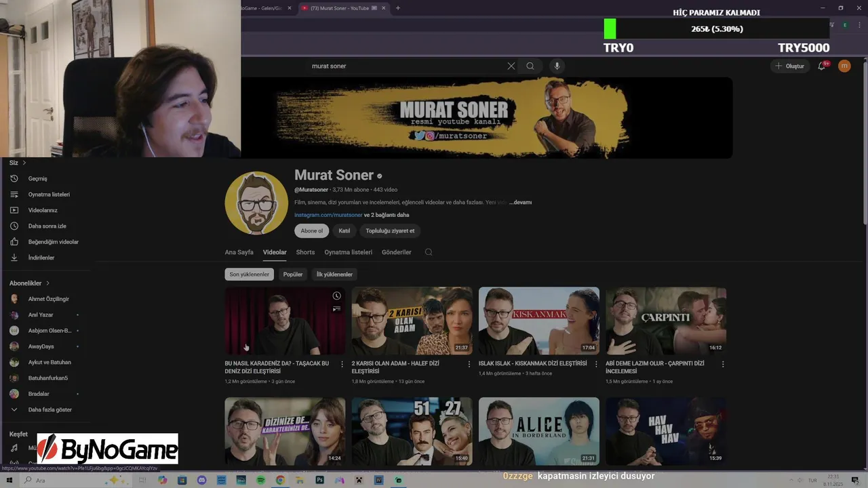Click the Abone ol subscribe button
Image resolution: width=868 pixels, height=488 pixels.
coord(312,230)
